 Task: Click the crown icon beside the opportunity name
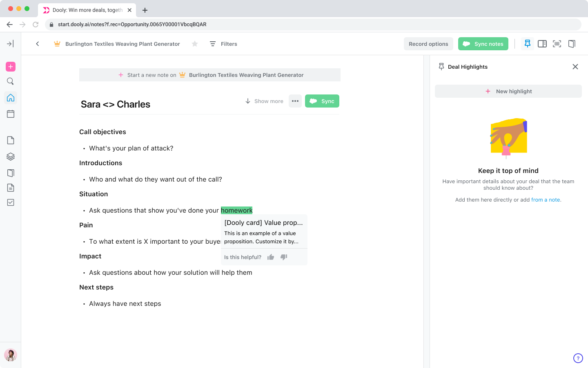point(57,44)
